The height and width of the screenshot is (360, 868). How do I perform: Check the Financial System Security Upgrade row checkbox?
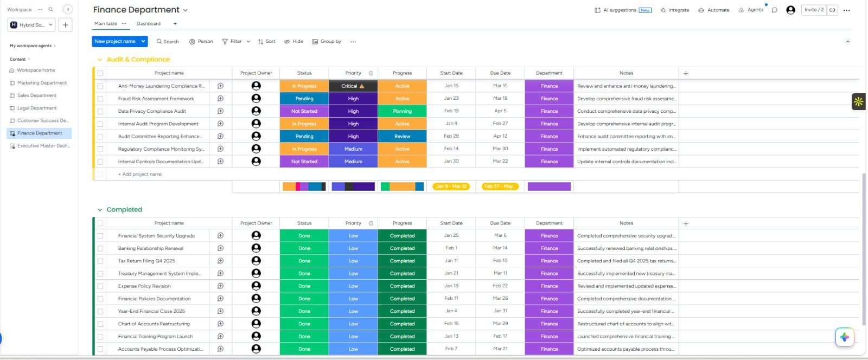pyautogui.click(x=100, y=236)
